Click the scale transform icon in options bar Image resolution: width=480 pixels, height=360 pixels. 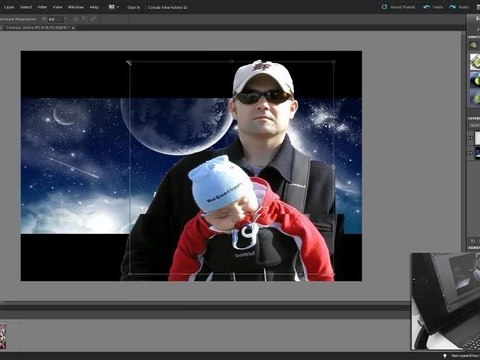[x=84, y=19]
